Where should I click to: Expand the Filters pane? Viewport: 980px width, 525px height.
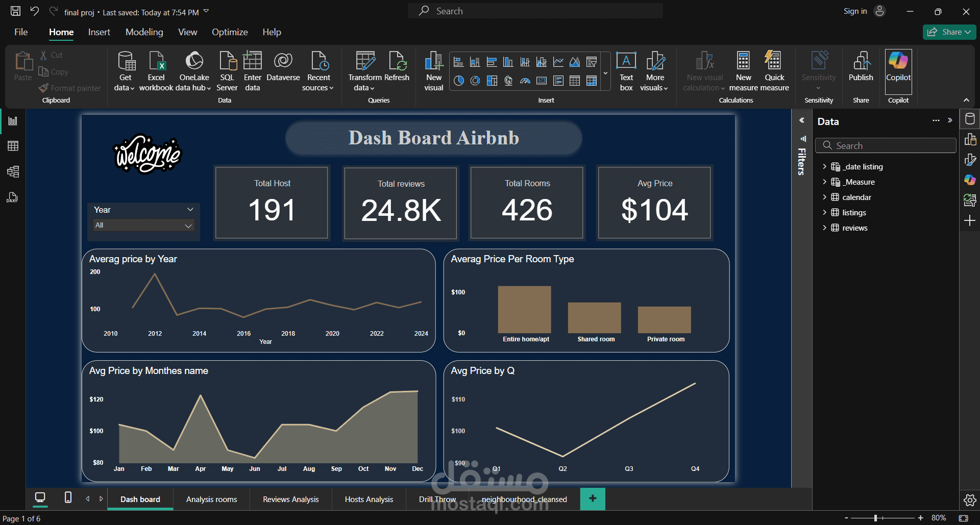[802, 120]
